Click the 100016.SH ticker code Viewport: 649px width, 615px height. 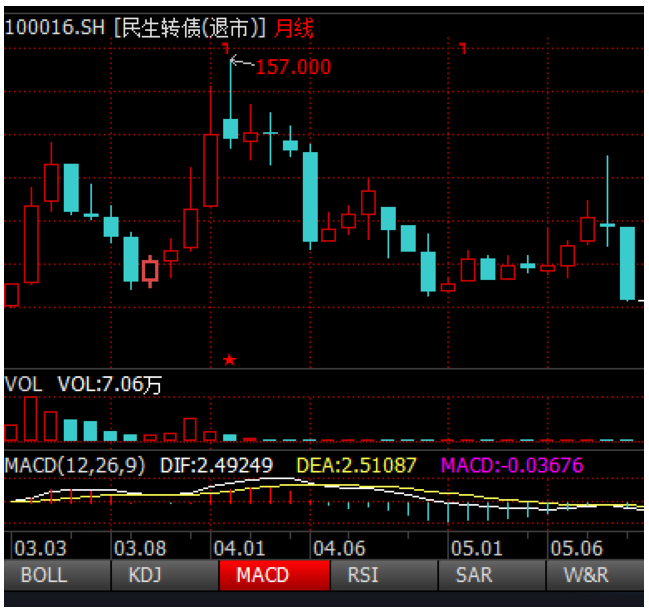55,28
